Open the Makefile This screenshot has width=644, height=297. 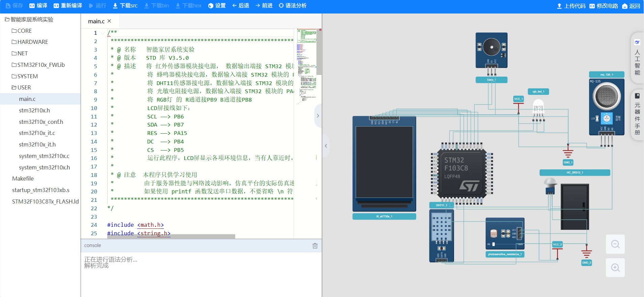click(x=23, y=179)
